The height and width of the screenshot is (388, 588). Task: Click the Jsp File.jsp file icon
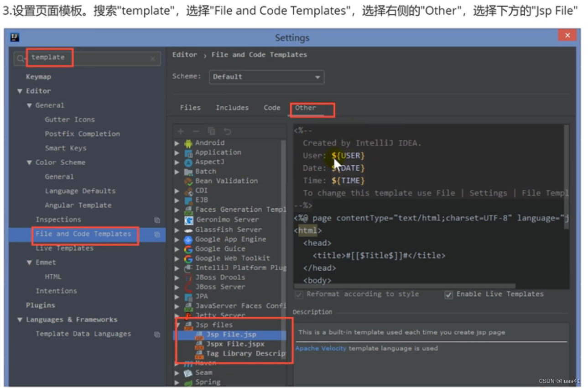[199, 336]
